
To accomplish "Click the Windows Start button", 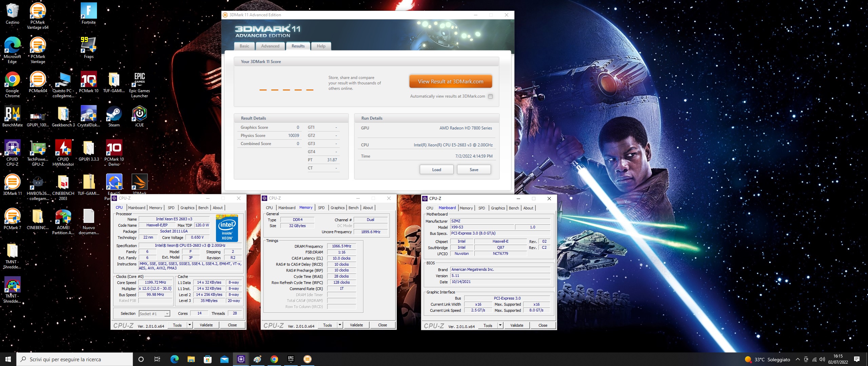I will pyautogui.click(x=8, y=359).
